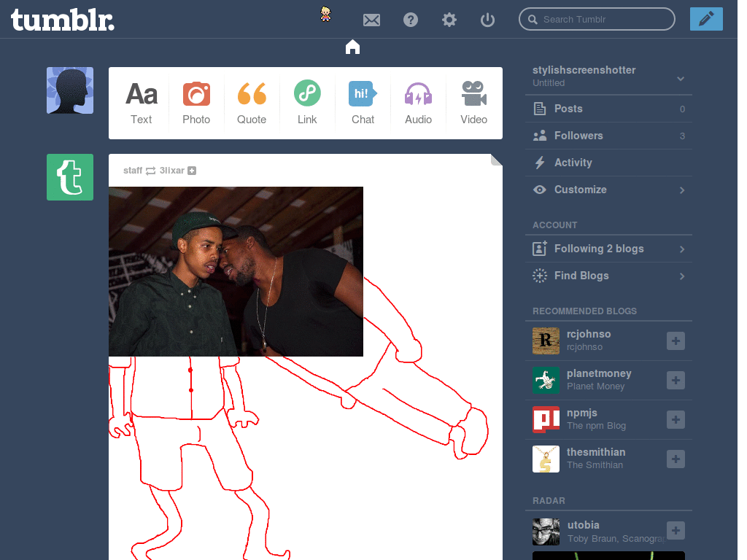
Task: Click the folded post corner
Action: click(496, 160)
